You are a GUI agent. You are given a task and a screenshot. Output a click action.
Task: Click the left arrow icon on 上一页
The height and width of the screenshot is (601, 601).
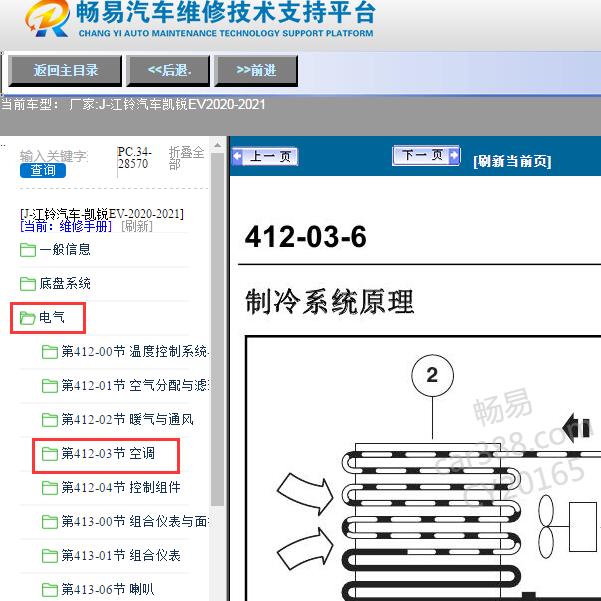[x=238, y=156]
